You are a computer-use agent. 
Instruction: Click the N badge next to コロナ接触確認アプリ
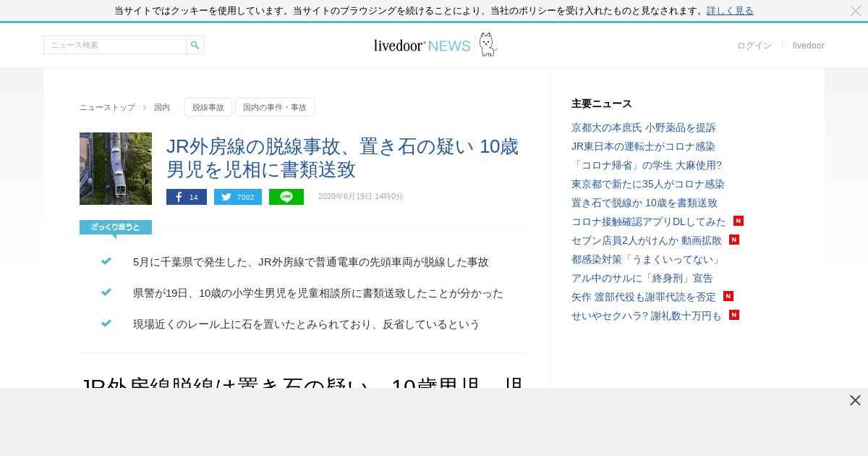tap(739, 221)
